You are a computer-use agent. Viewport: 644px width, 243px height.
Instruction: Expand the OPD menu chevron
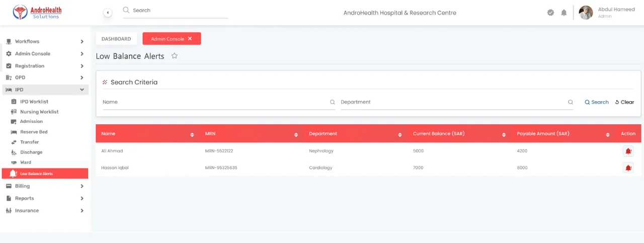82,77
